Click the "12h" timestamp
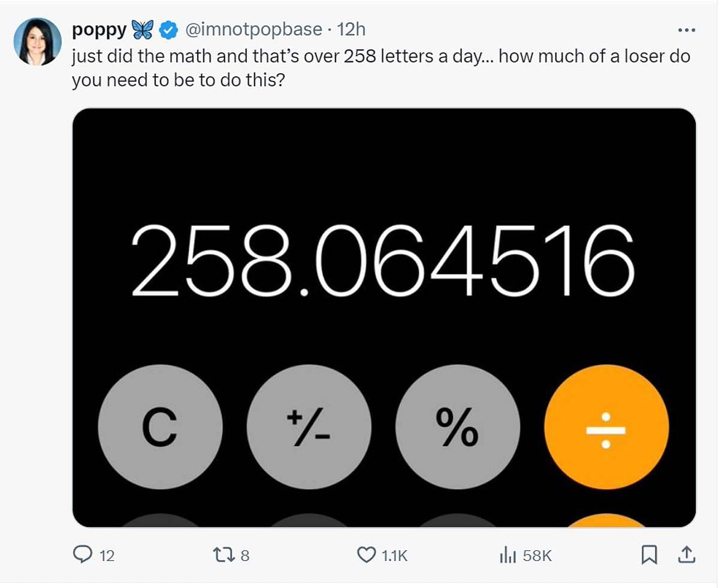The image size is (719, 588). [352, 29]
